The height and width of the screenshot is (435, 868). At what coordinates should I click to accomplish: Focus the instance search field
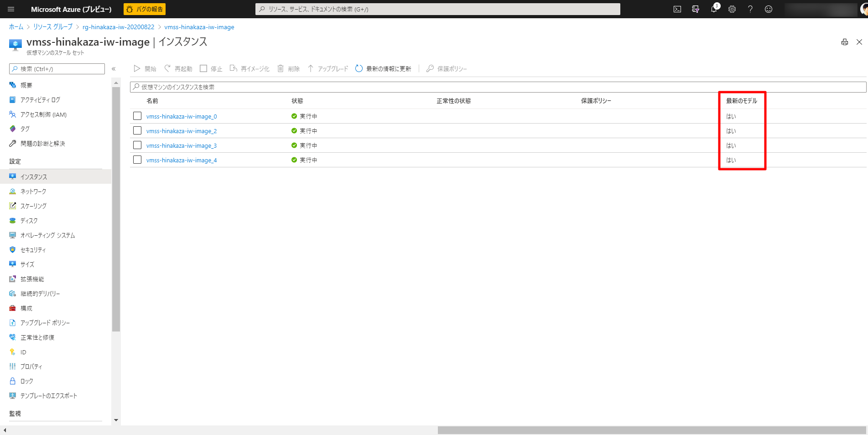pos(498,87)
